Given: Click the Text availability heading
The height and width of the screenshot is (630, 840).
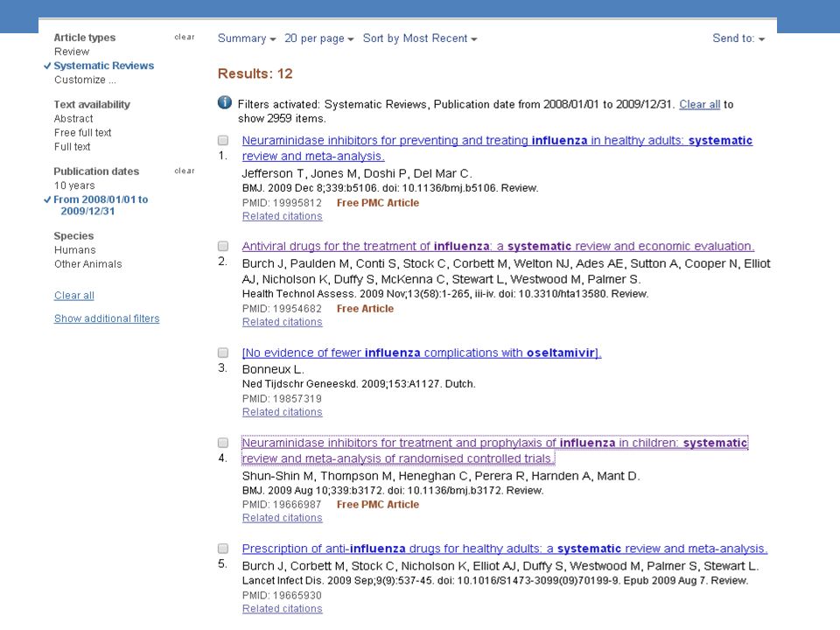Looking at the screenshot, I should [92, 104].
